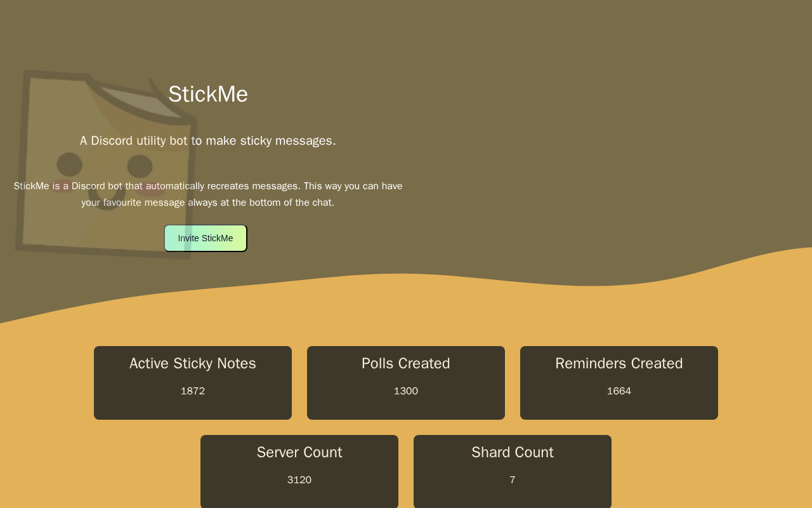Click the Reminders Created heading
Image resolution: width=812 pixels, height=508 pixels.
(619, 363)
